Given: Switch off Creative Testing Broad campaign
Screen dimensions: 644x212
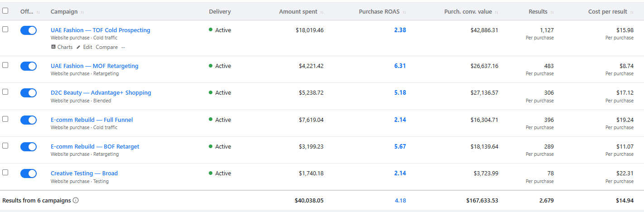Looking at the screenshot, I should 29,173.
